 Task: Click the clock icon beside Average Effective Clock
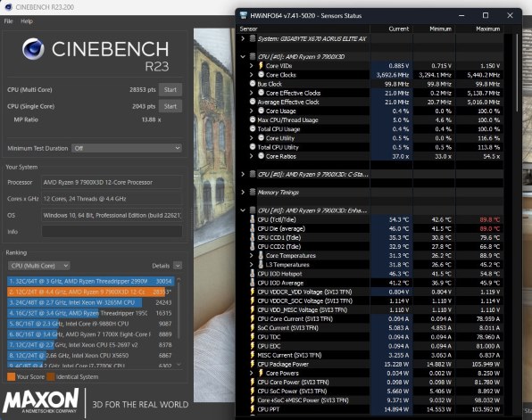[x=253, y=102]
